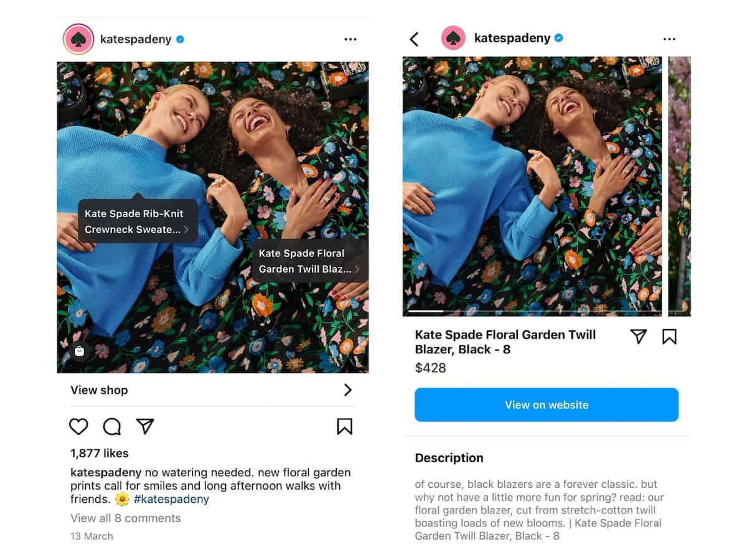747x560 pixels.
Task: Save the post using the bookmark icon
Action: point(345,426)
